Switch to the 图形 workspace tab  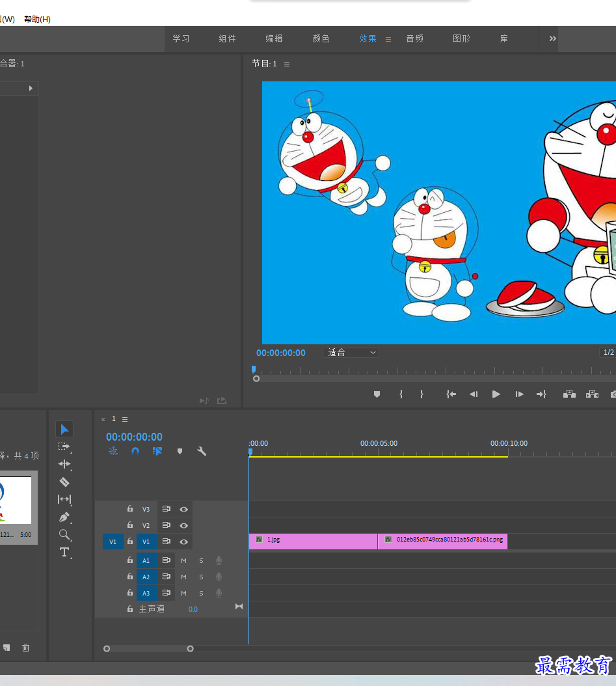461,38
